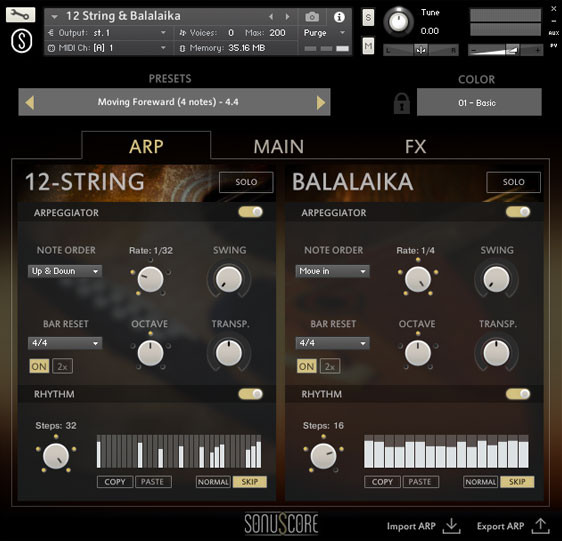Click the voices icon

point(182,33)
